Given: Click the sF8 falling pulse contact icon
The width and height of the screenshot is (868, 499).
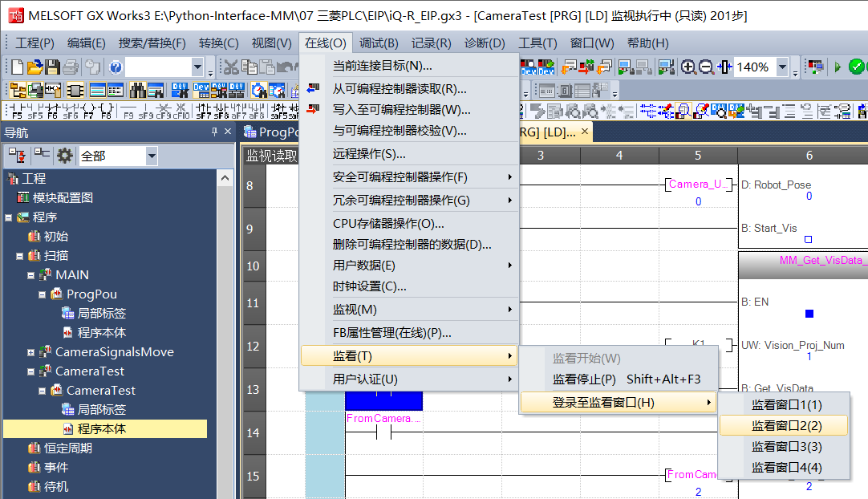Looking at the screenshot, I should pos(221,112).
